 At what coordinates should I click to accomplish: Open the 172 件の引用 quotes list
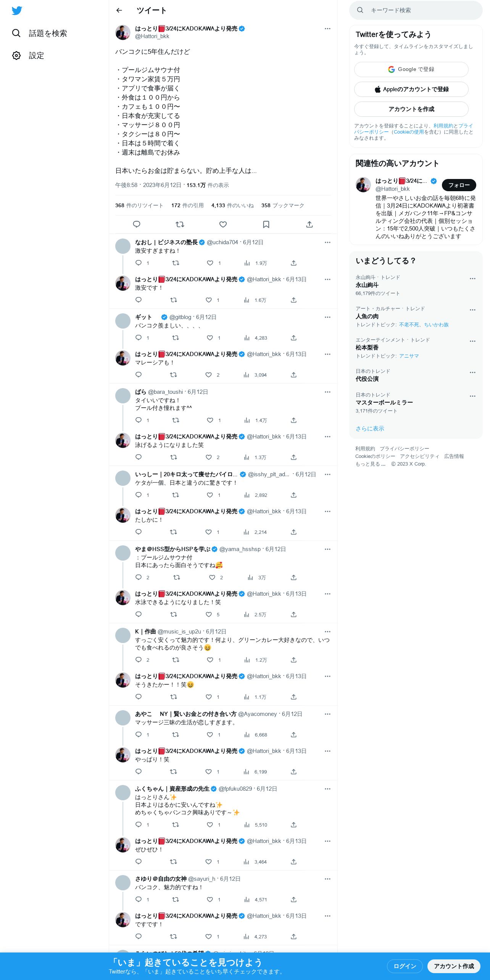[x=187, y=205]
